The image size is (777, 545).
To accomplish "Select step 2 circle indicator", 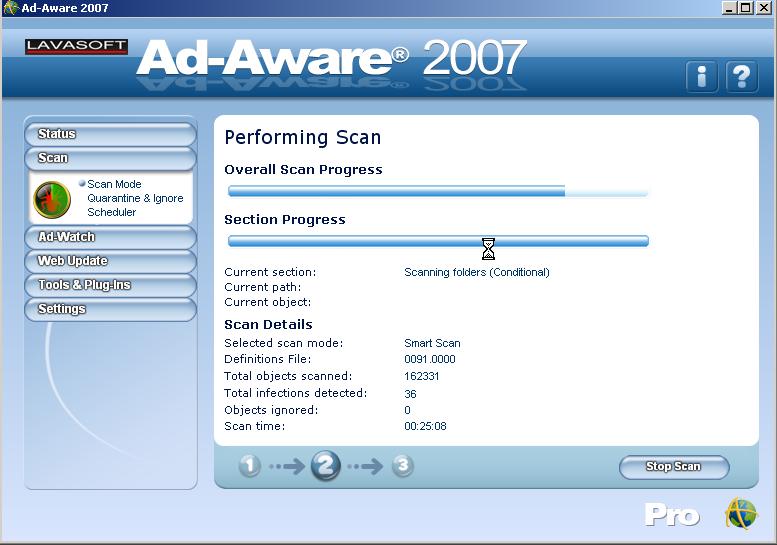I will pyautogui.click(x=326, y=466).
